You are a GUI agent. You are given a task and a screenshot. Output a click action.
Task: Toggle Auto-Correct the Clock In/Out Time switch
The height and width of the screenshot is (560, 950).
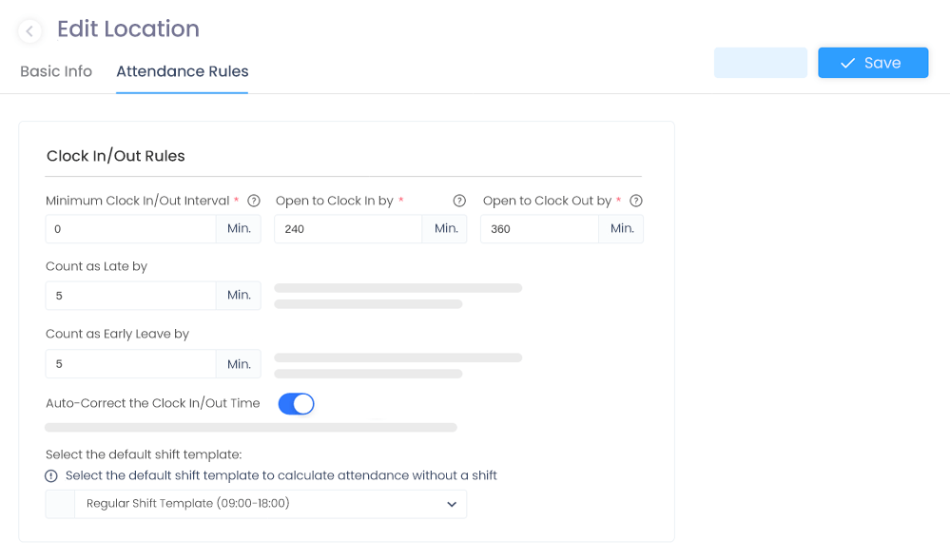[x=297, y=404]
